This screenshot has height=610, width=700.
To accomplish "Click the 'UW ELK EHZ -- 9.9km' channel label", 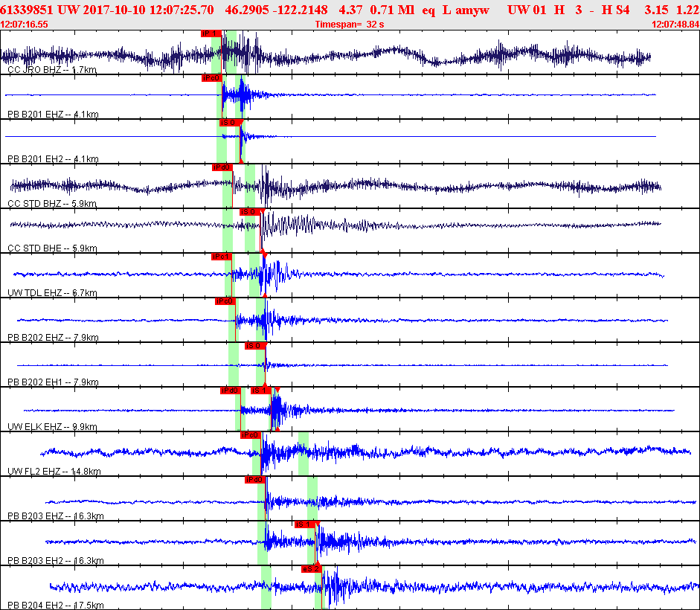I will click(x=52, y=427).
